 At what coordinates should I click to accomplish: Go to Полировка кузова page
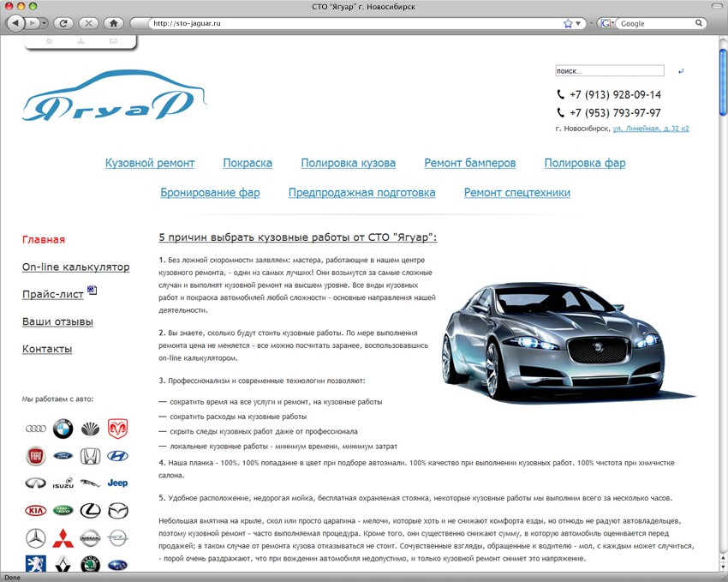349,163
